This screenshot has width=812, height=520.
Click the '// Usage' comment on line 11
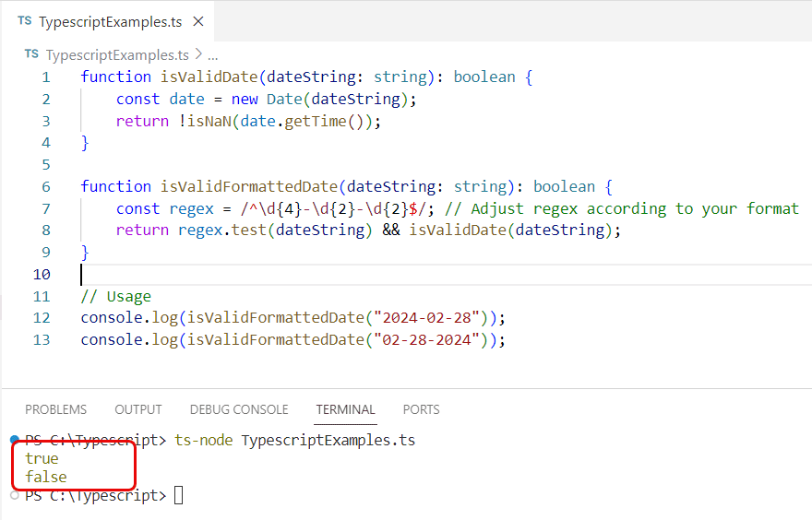[x=116, y=297]
